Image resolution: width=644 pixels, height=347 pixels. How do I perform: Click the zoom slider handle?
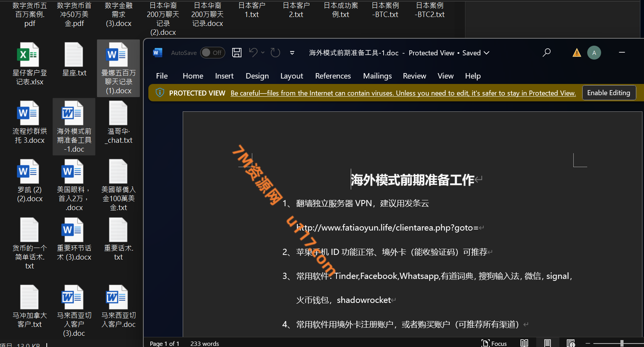click(622, 343)
